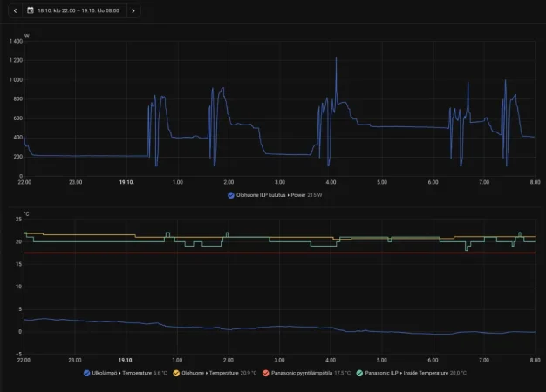Viewport: 546px width, 392px height.
Task: Toggle the Panasonic ILP Inside Temperature checkbox
Action: click(359, 373)
